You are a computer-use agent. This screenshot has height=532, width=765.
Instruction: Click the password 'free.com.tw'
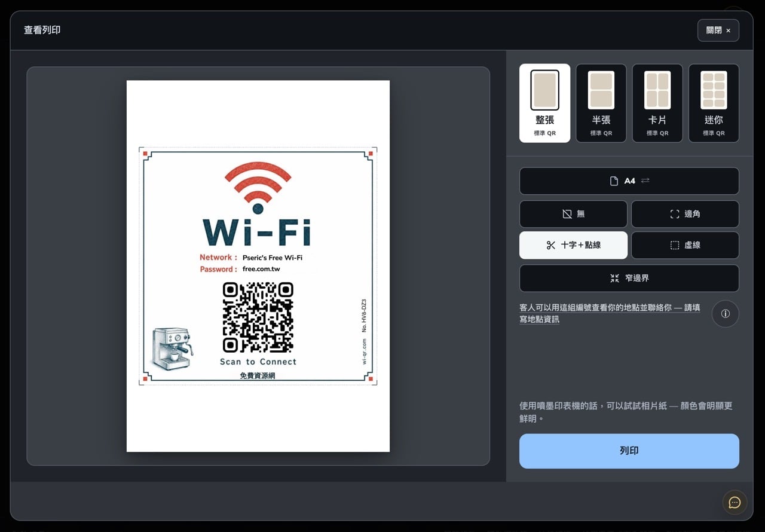(261, 269)
